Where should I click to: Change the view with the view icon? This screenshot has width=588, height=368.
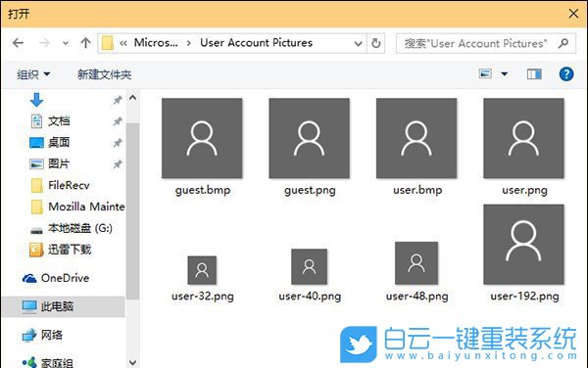click(x=485, y=73)
